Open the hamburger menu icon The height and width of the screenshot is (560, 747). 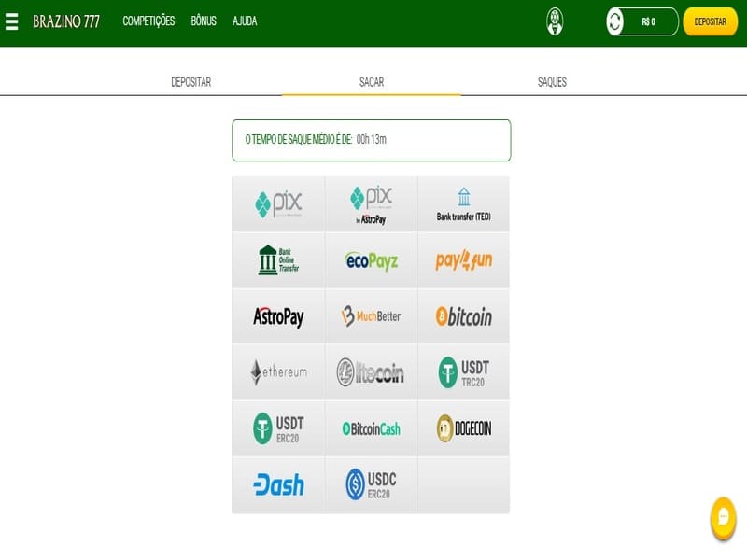click(x=12, y=21)
